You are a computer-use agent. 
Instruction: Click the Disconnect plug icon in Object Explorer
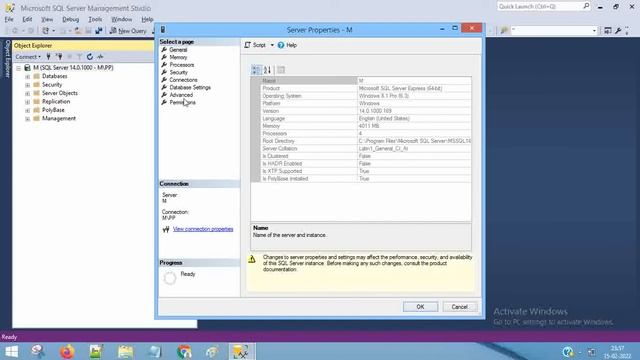click(59, 57)
